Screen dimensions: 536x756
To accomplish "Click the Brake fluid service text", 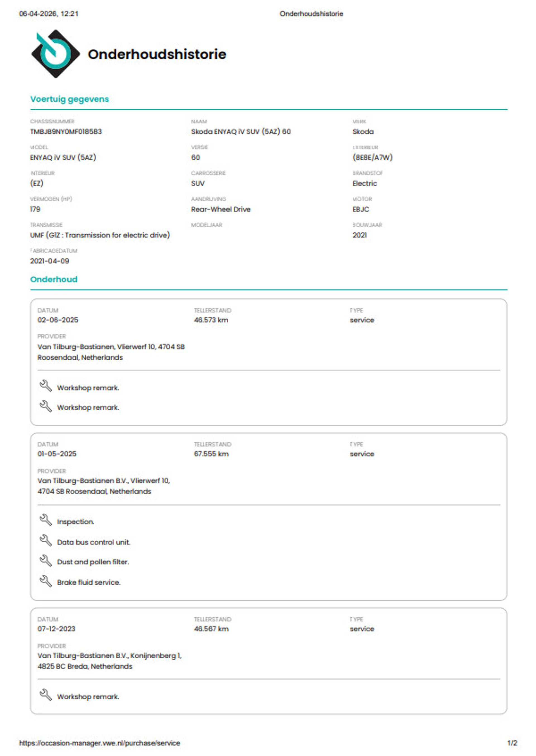I will (x=88, y=582).
